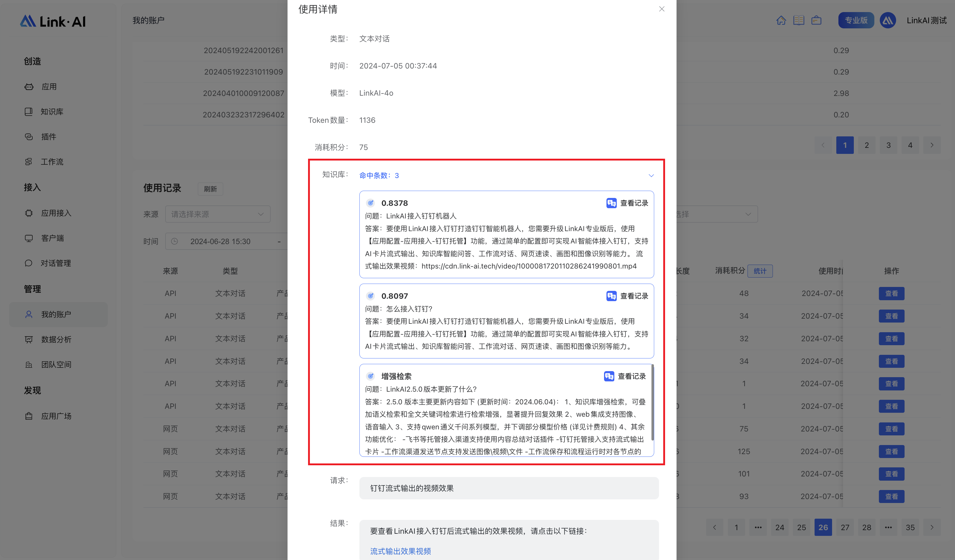Click the 流式输出效果视频 link
The image size is (955, 560).
point(400,551)
